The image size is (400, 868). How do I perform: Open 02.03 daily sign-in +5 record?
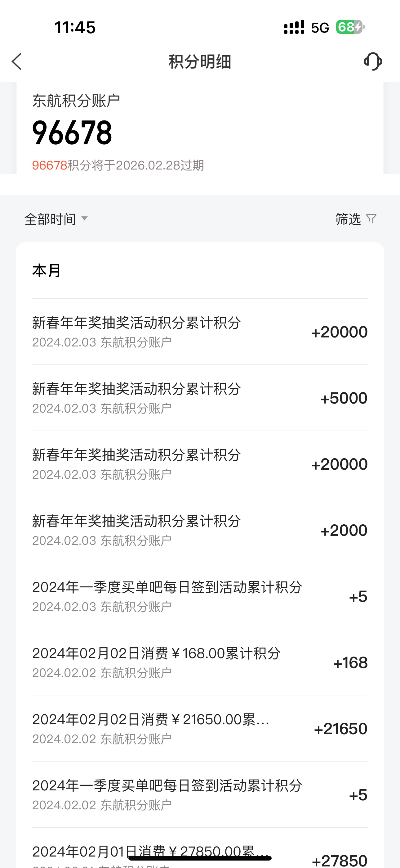200,596
